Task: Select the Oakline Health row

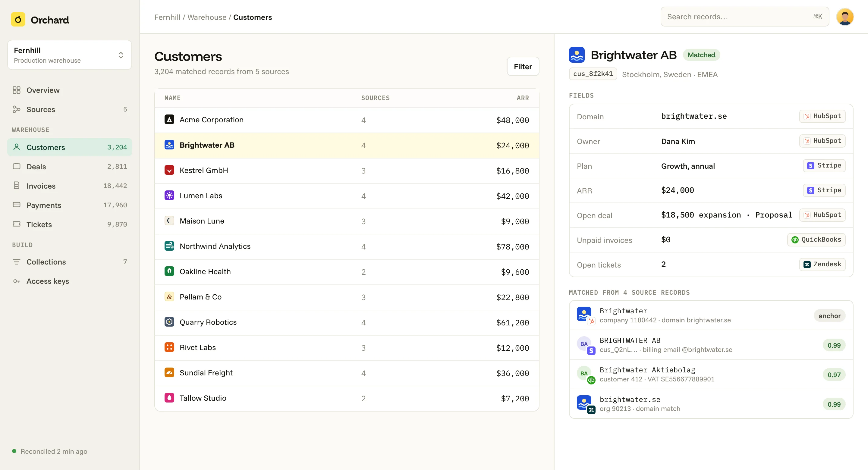Action: (347, 271)
